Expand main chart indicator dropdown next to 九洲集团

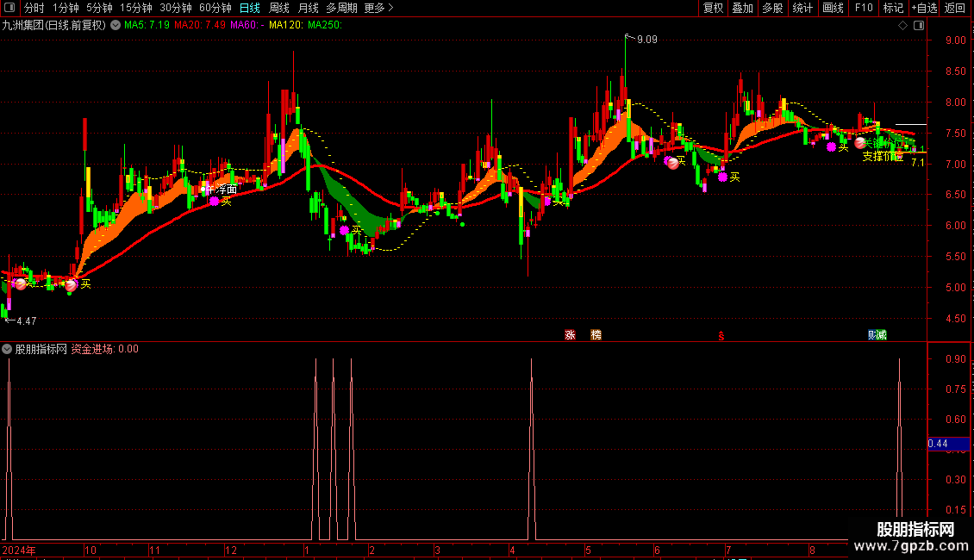pos(116,25)
